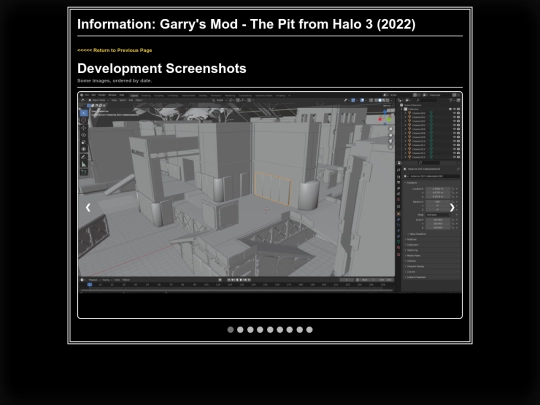Activate the Annotate pencil tool

point(84,157)
